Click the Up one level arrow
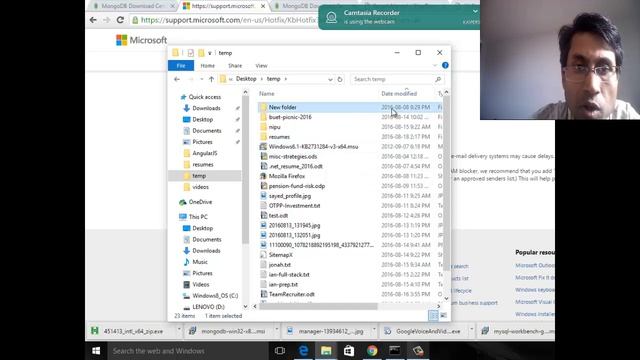 pos(211,79)
